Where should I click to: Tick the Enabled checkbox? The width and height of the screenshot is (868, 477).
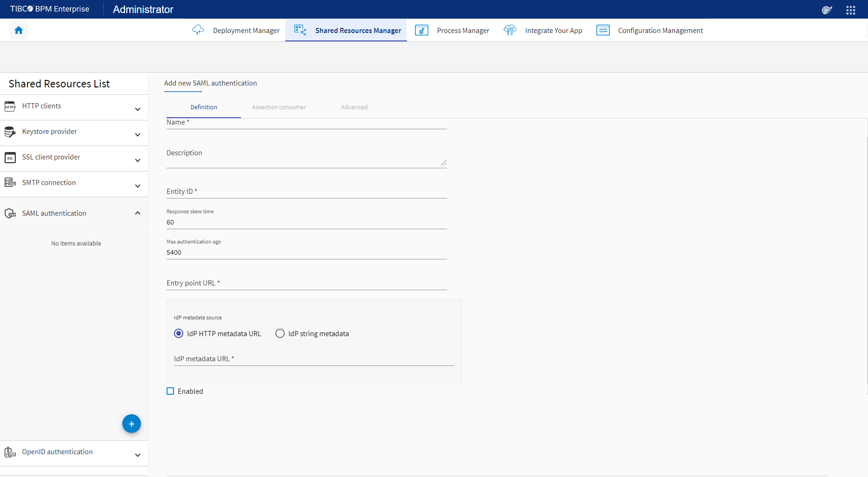170,391
